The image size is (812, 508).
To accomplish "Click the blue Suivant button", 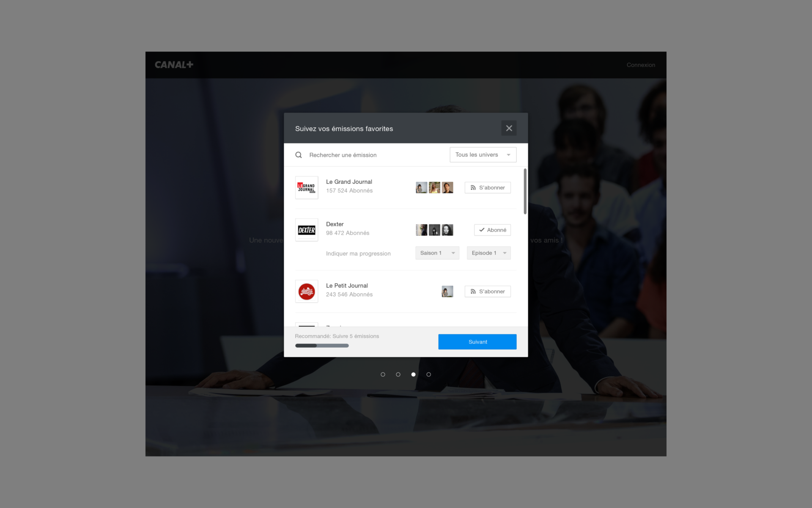I will click(477, 342).
